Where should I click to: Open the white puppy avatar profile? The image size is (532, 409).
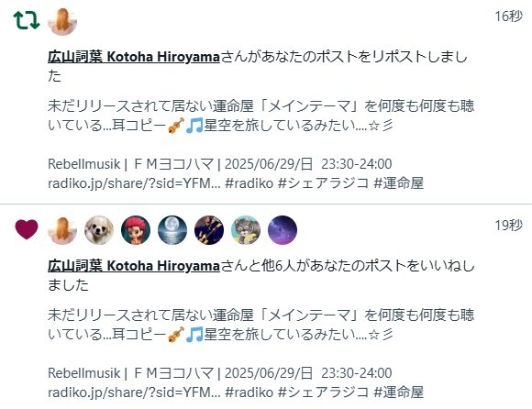coord(99,230)
